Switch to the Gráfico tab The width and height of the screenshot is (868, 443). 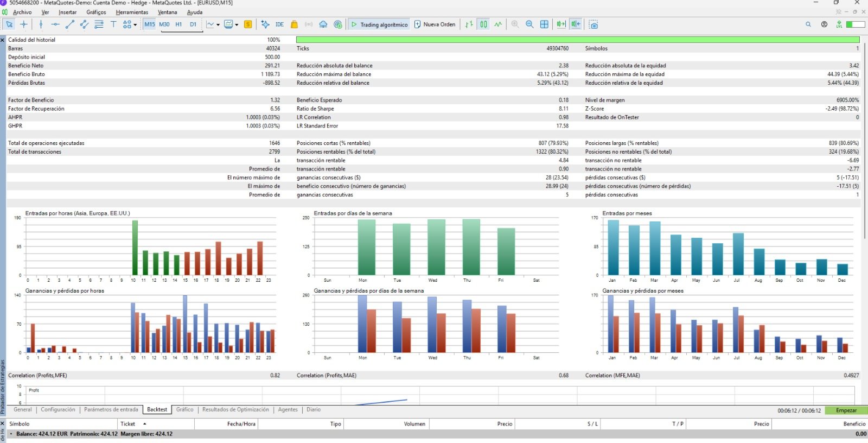pos(184,410)
